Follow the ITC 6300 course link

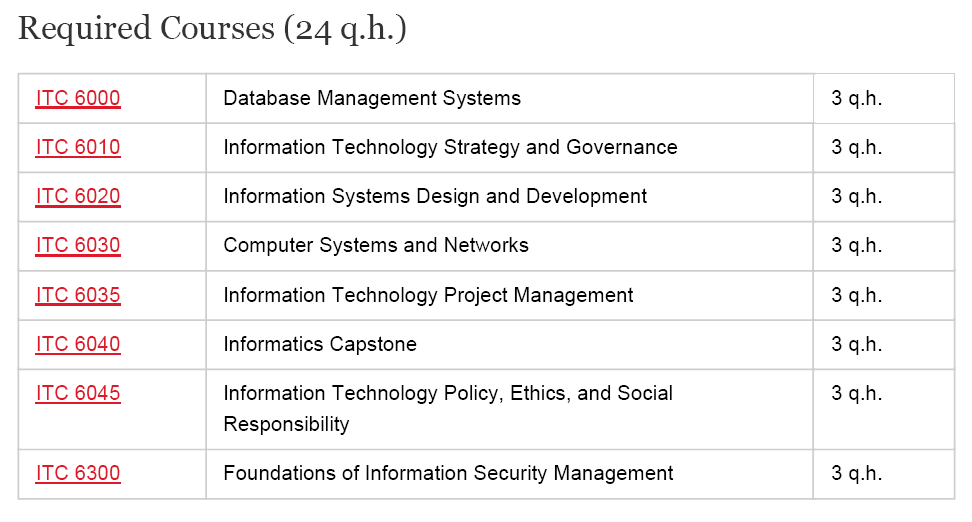[78, 473]
